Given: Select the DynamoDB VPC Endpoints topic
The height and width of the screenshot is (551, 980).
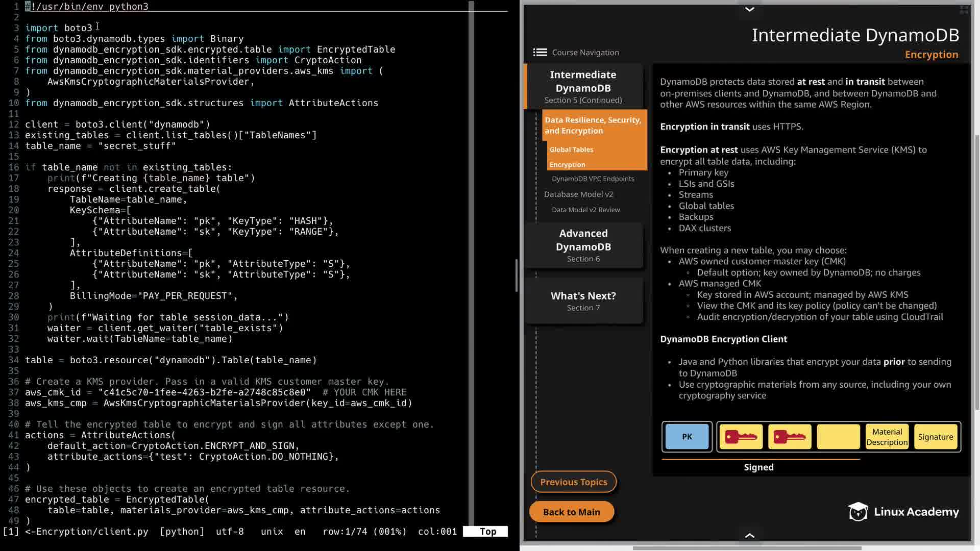Looking at the screenshot, I should [x=593, y=179].
